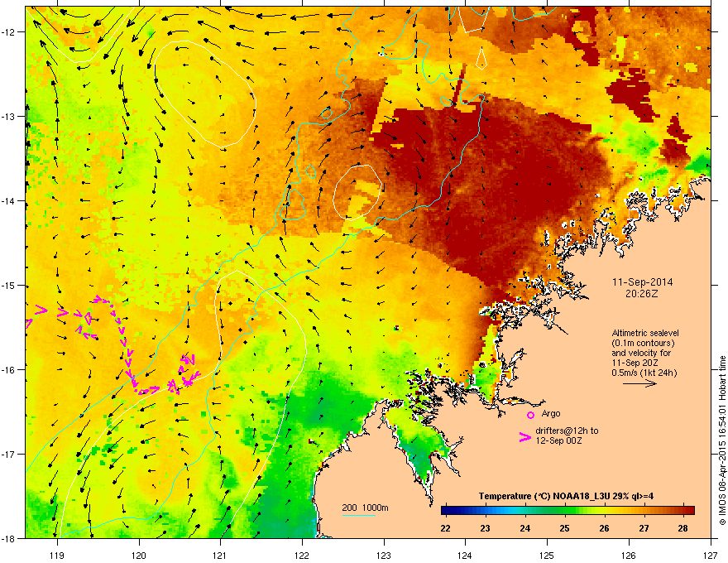Click the latitude axis label -16
Screen dimensions: 728x563
pyautogui.click(x=8, y=370)
